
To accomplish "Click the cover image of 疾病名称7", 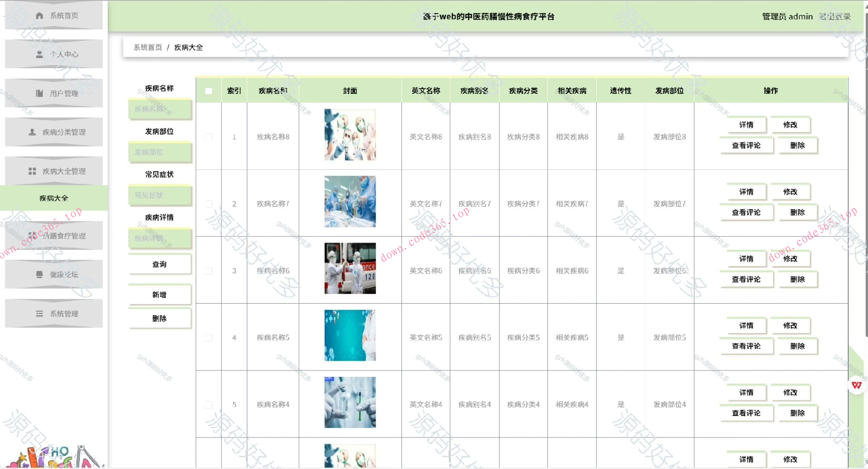I will coord(349,202).
